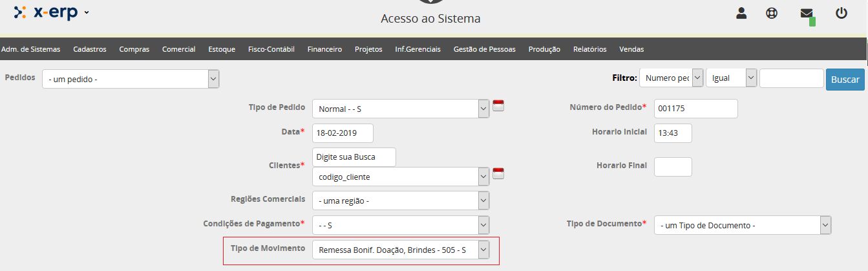This screenshot has width=868, height=271.
Task: Open the Tipo de Documento dropdown
Action: point(743,225)
